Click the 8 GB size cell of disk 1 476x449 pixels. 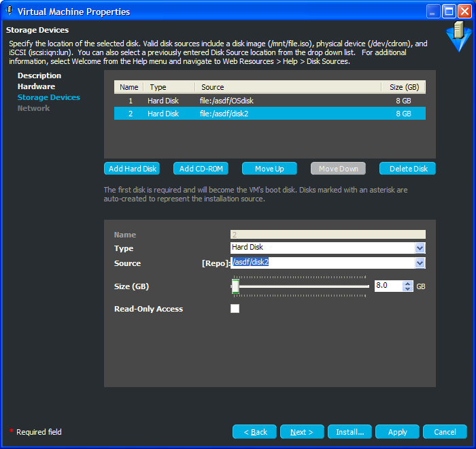(x=403, y=101)
